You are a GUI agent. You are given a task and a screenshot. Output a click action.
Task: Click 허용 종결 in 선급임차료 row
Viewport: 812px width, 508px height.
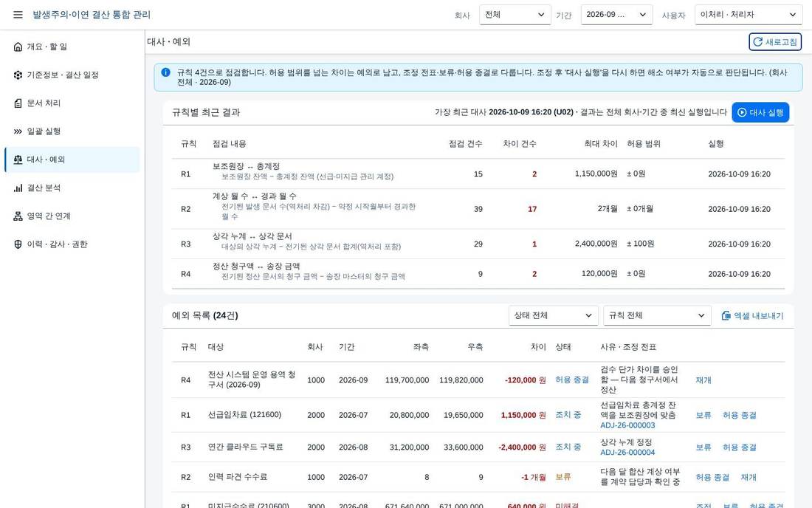[x=739, y=415]
